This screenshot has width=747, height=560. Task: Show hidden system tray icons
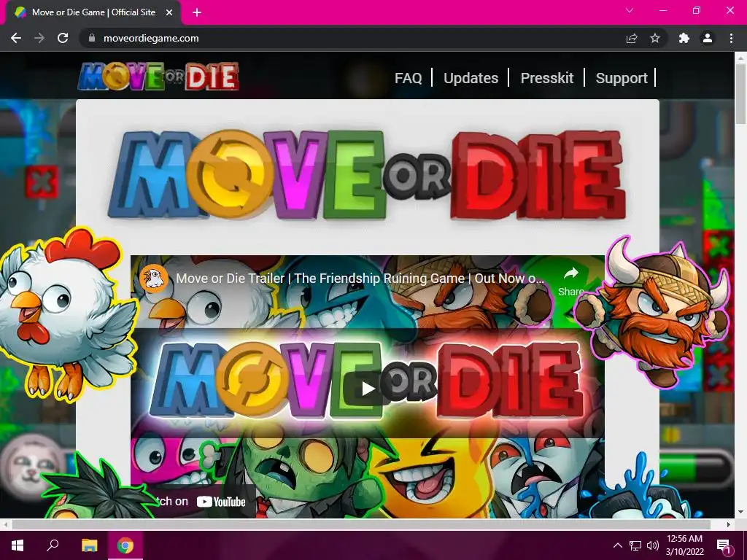617,545
